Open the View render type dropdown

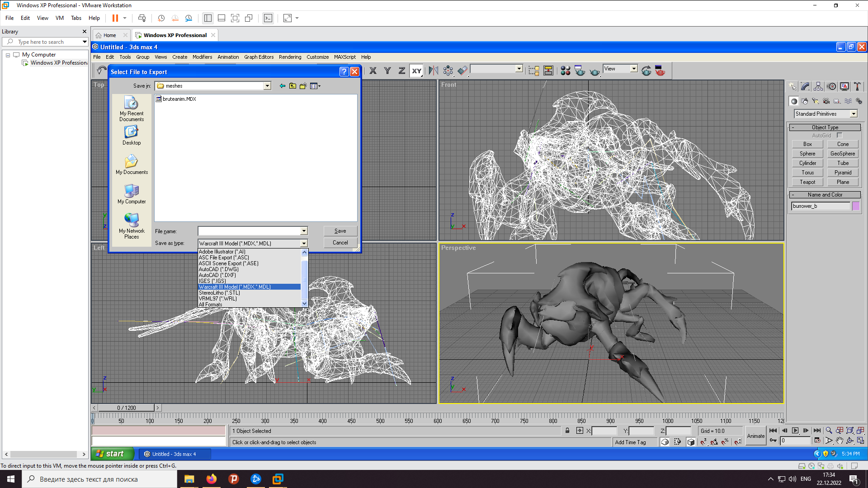634,69
